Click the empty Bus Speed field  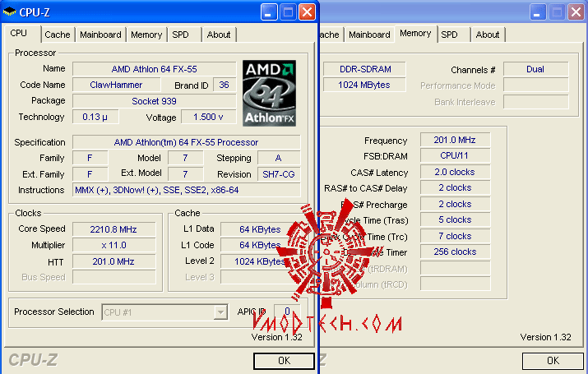pyautogui.click(x=113, y=277)
